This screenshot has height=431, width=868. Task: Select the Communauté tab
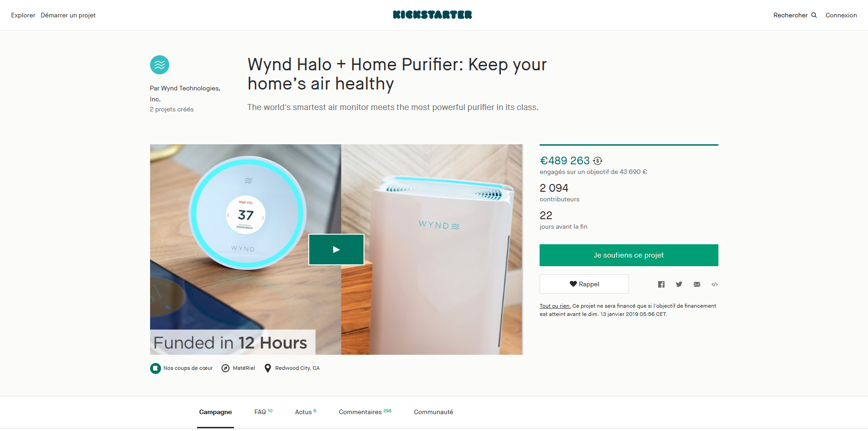[x=433, y=412]
